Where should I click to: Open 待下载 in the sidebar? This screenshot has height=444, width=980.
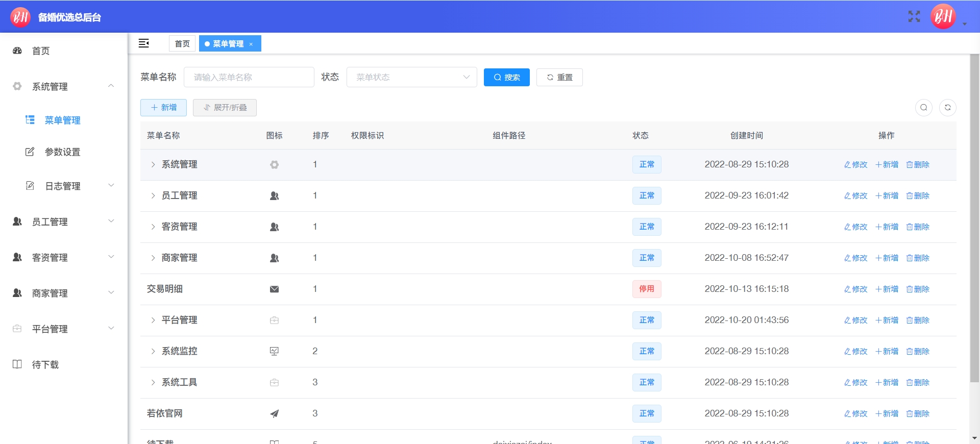64,364
